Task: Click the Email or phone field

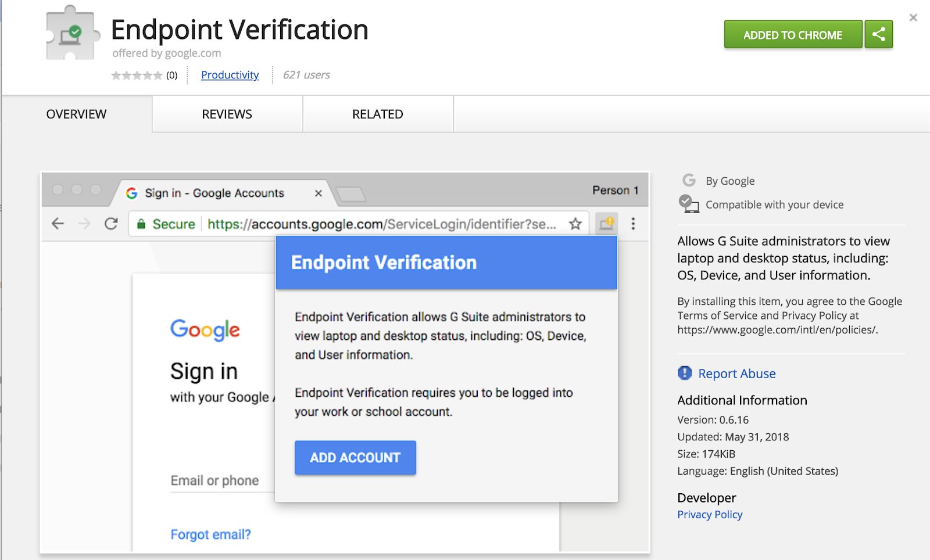Action: pos(222,481)
